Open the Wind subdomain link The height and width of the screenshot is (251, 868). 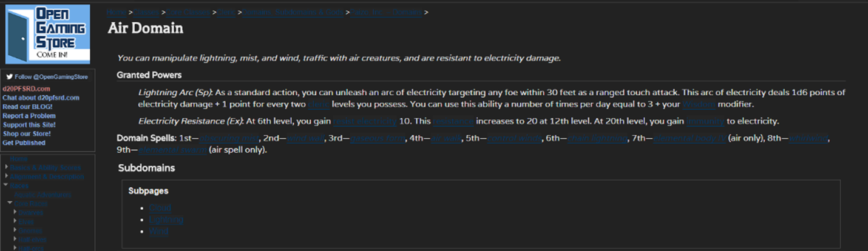coord(158,231)
